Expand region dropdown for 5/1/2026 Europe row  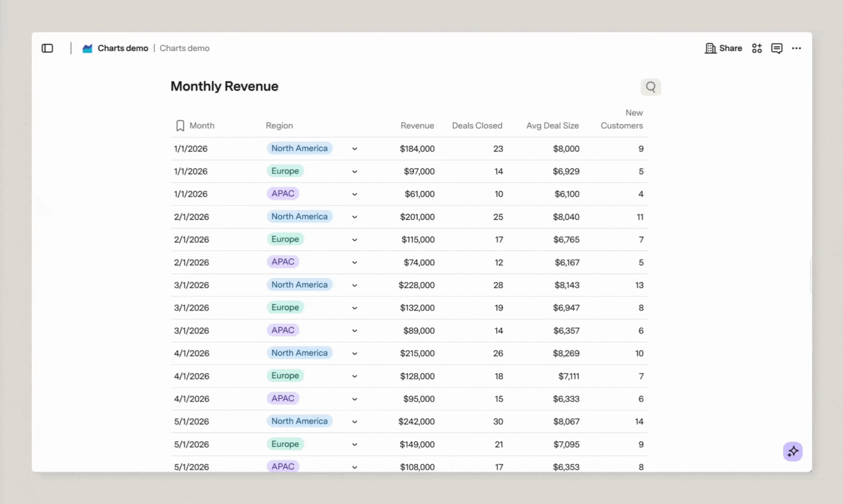point(355,445)
